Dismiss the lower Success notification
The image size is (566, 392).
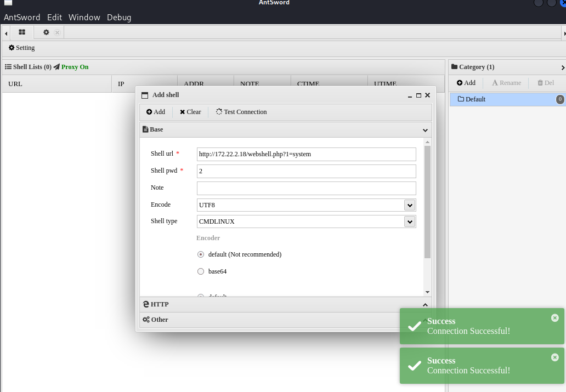555,357
